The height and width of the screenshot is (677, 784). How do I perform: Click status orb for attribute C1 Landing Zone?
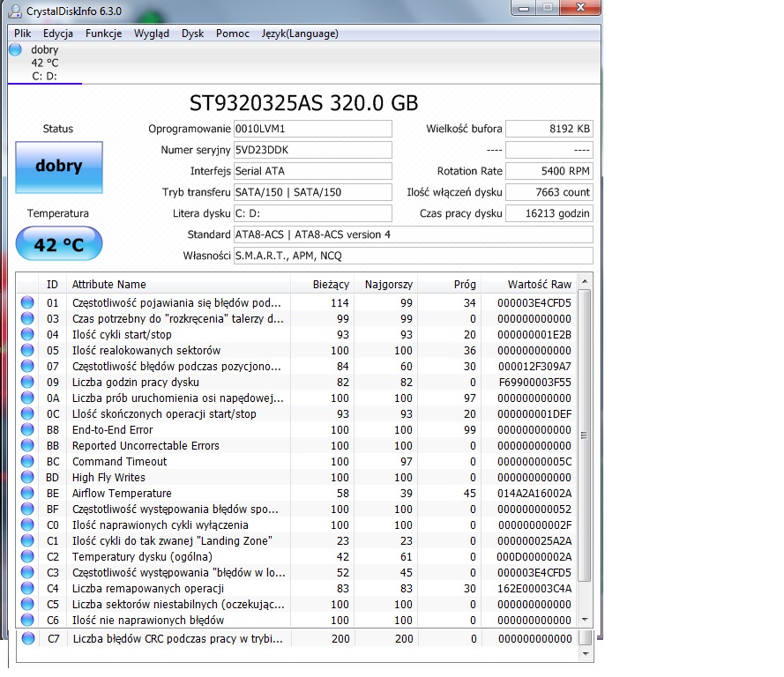[27, 540]
